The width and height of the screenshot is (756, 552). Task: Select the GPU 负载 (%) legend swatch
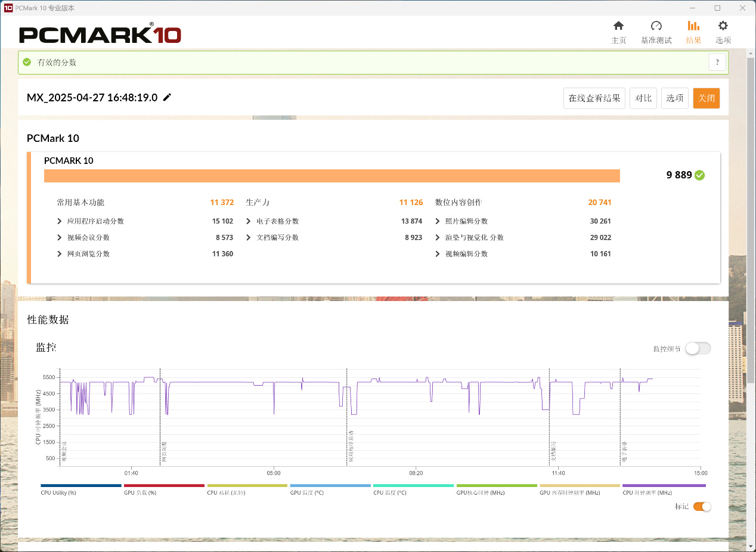[x=164, y=486]
